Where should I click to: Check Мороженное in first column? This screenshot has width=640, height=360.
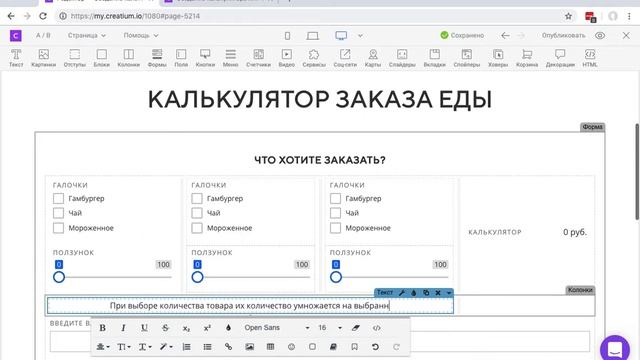tap(58, 228)
